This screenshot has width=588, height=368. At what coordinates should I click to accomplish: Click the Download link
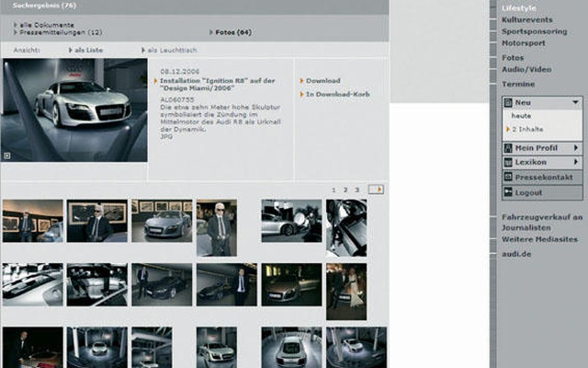pyautogui.click(x=322, y=81)
